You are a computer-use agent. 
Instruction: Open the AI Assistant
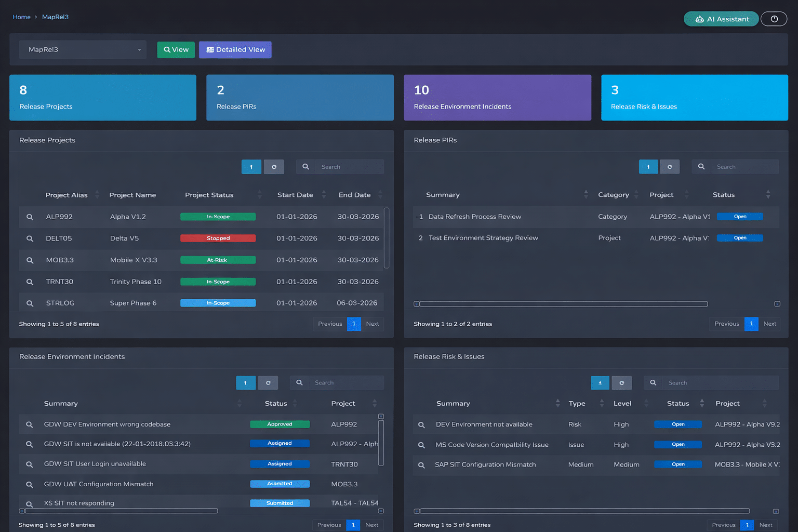pos(721,19)
